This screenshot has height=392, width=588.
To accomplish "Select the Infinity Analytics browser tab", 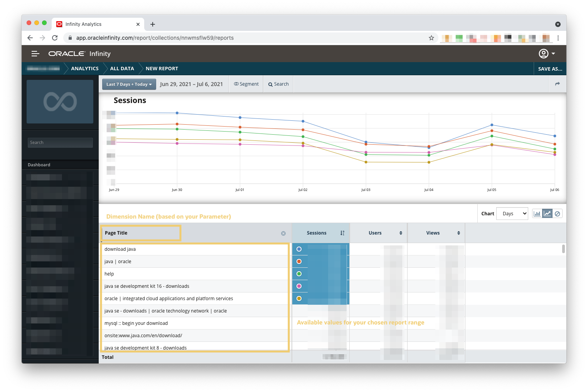I will (98, 24).
